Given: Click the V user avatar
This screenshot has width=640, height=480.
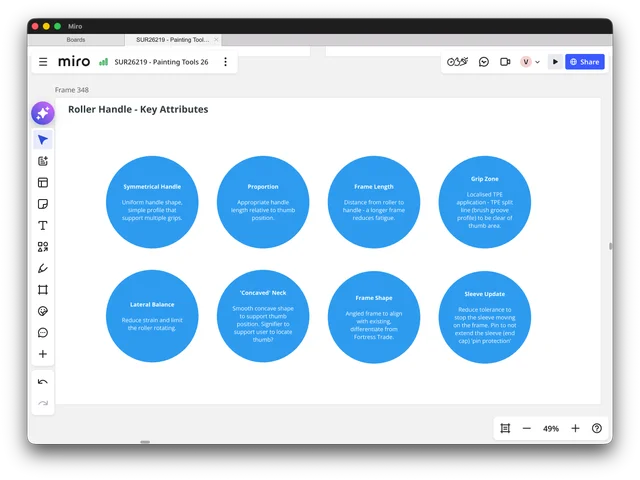Looking at the screenshot, I should click(526, 62).
